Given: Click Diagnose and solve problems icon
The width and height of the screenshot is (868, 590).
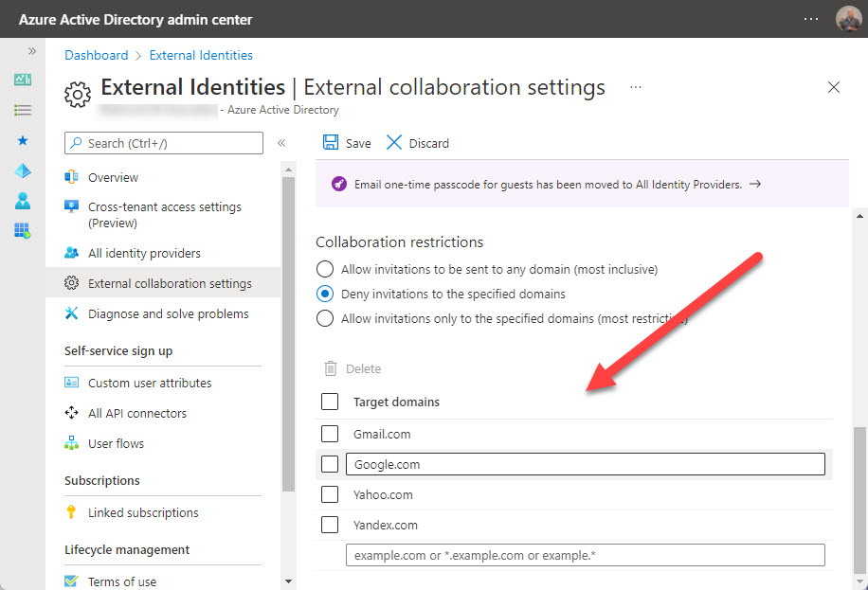Looking at the screenshot, I should (x=71, y=313).
